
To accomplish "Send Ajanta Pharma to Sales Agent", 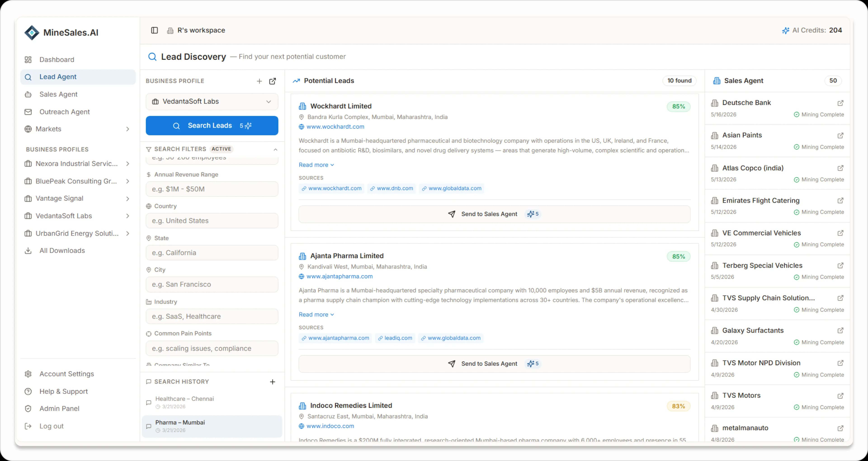I will click(x=494, y=364).
